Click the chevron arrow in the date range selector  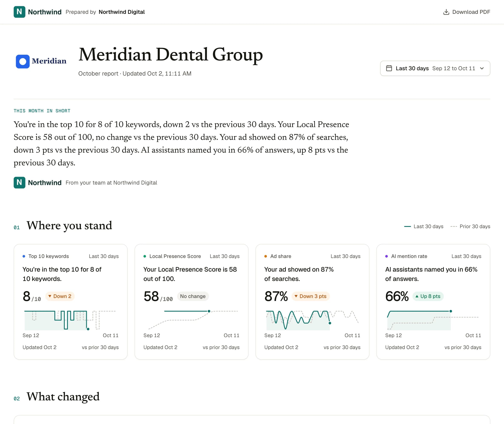pyautogui.click(x=482, y=68)
